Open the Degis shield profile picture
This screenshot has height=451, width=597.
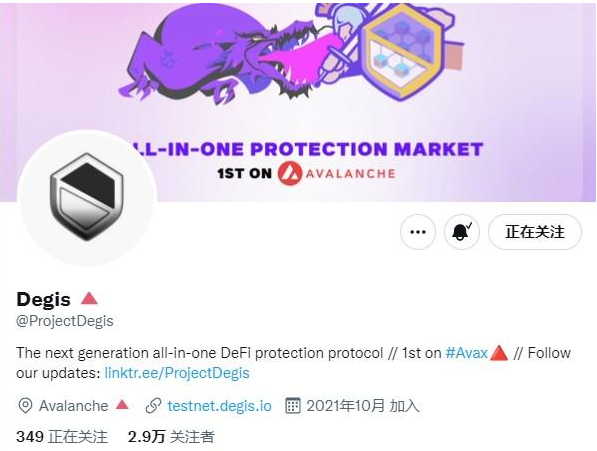[87, 197]
